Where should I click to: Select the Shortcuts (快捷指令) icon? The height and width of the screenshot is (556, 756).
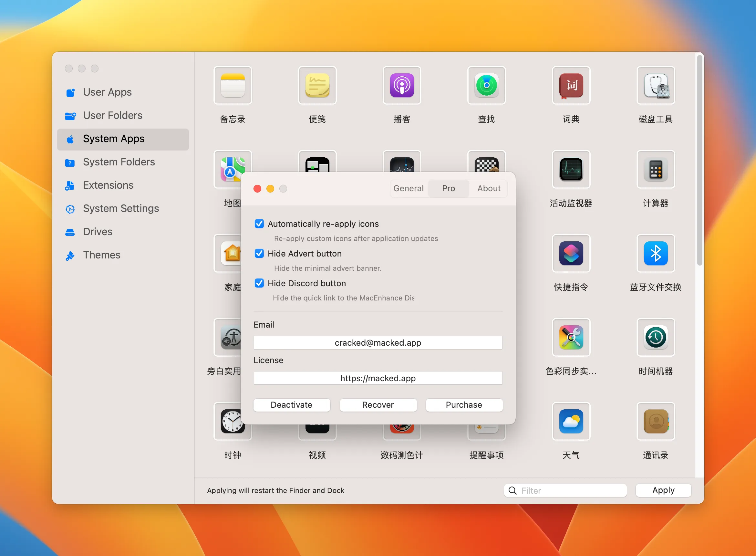point(571,254)
